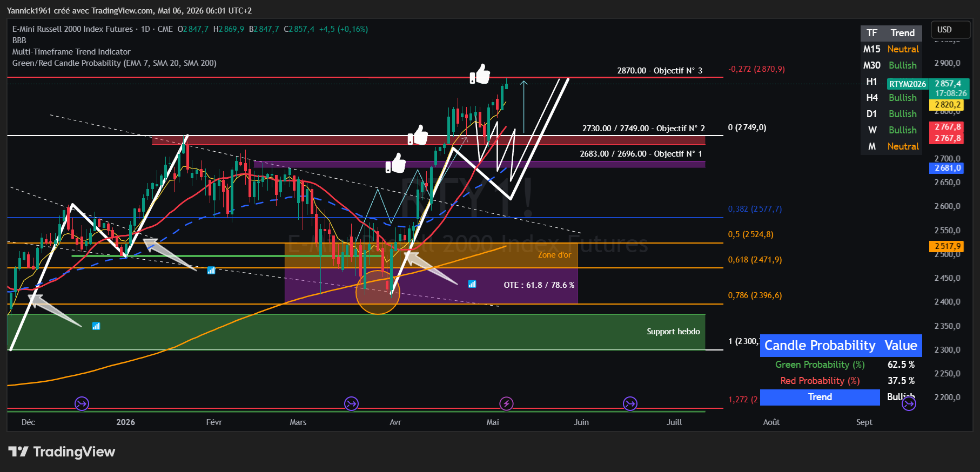The width and height of the screenshot is (980, 472).
Task: Open contract rollover marker above Juin
Action: click(x=630, y=403)
